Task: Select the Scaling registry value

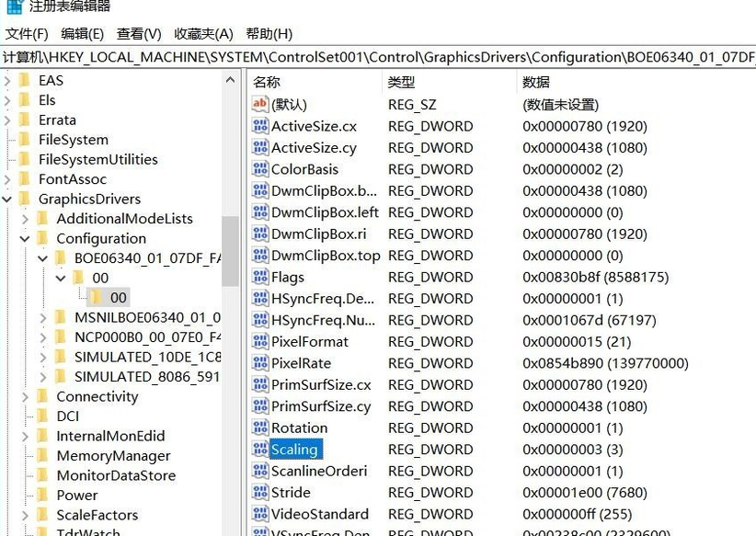Action: tap(296, 449)
